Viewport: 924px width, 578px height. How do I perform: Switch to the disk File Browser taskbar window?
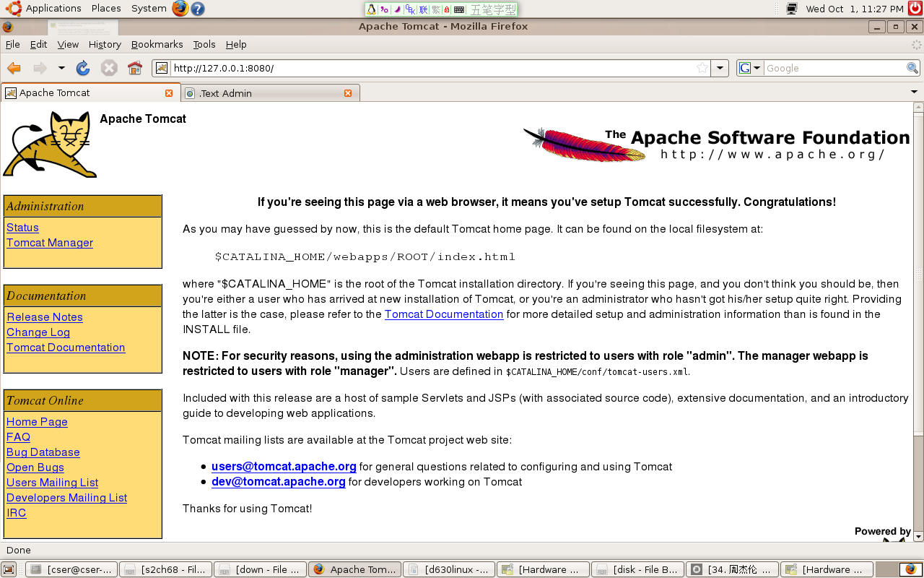637,569
